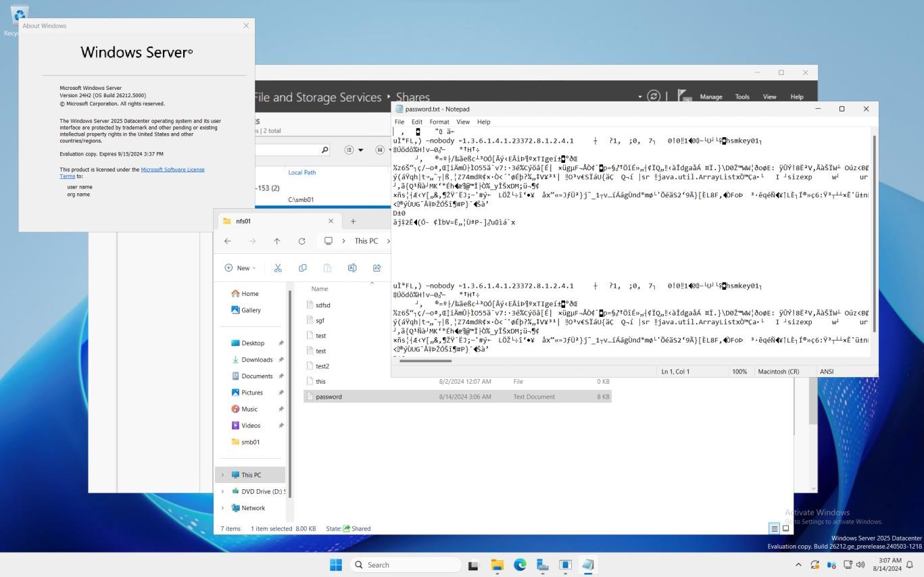Open the Help menu in Server Manager
This screenshot has height=577, width=924.
(797, 97)
